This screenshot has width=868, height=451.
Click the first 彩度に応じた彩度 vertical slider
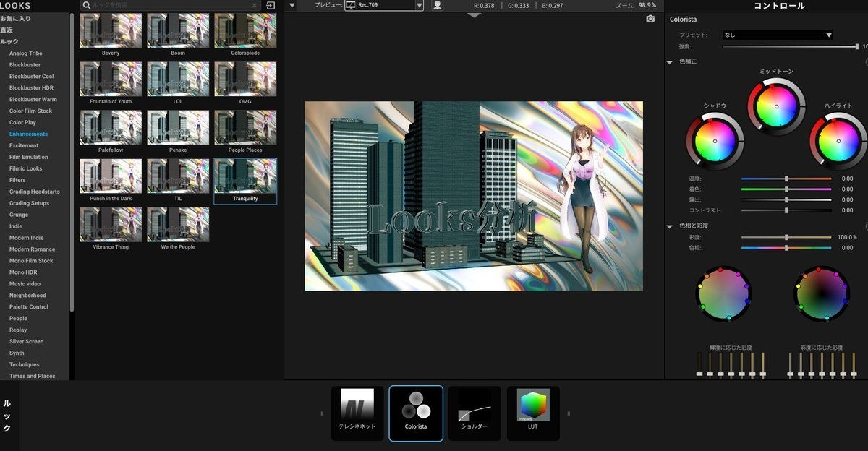click(790, 366)
